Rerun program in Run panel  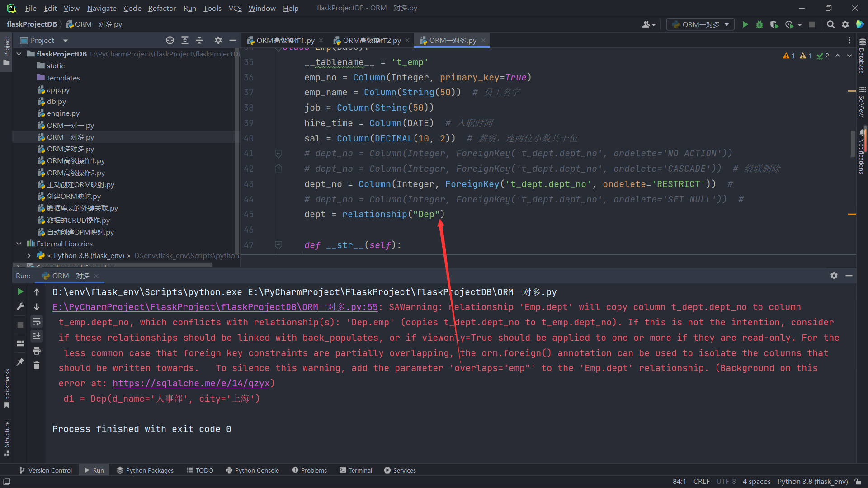[20, 291]
